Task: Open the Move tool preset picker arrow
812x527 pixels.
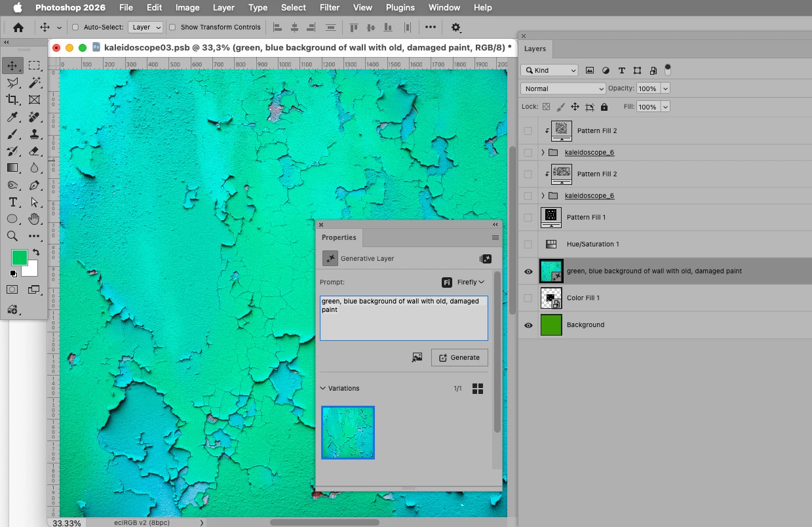Action: point(60,28)
